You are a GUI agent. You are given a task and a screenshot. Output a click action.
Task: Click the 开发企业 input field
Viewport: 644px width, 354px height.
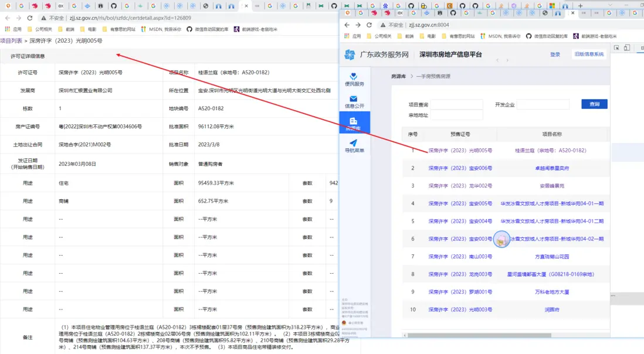click(543, 104)
